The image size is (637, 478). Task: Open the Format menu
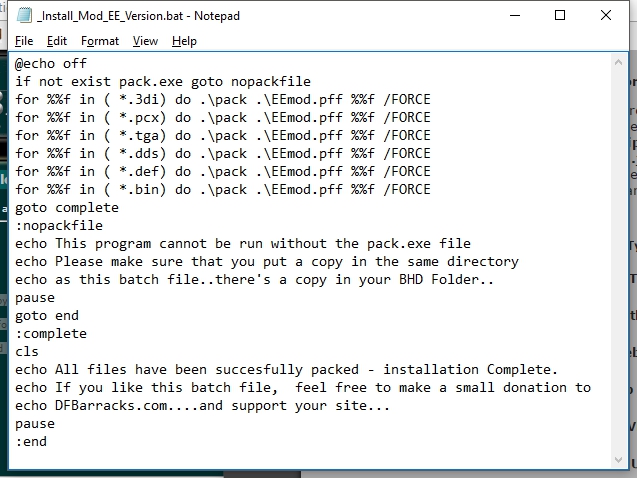point(100,41)
